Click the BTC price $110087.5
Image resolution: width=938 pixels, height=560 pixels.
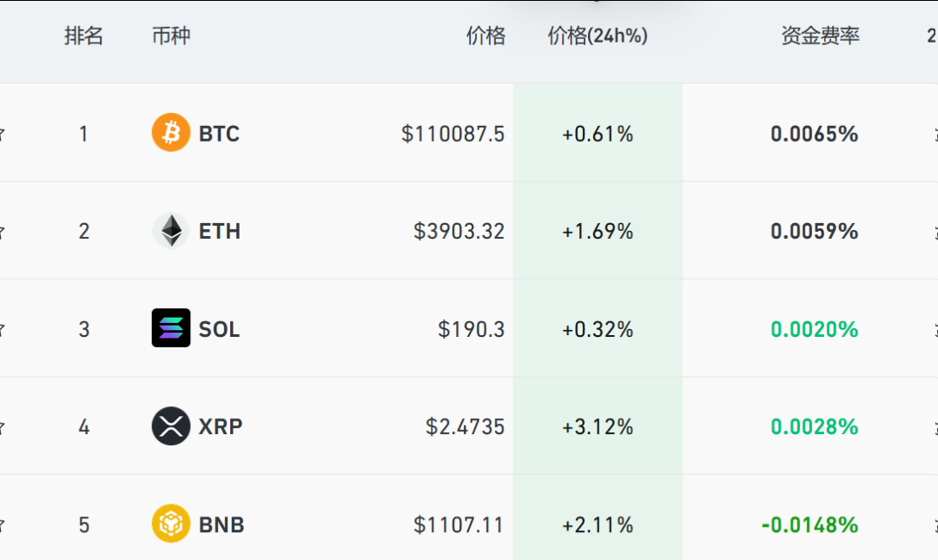pyautogui.click(x=452, y=134)
